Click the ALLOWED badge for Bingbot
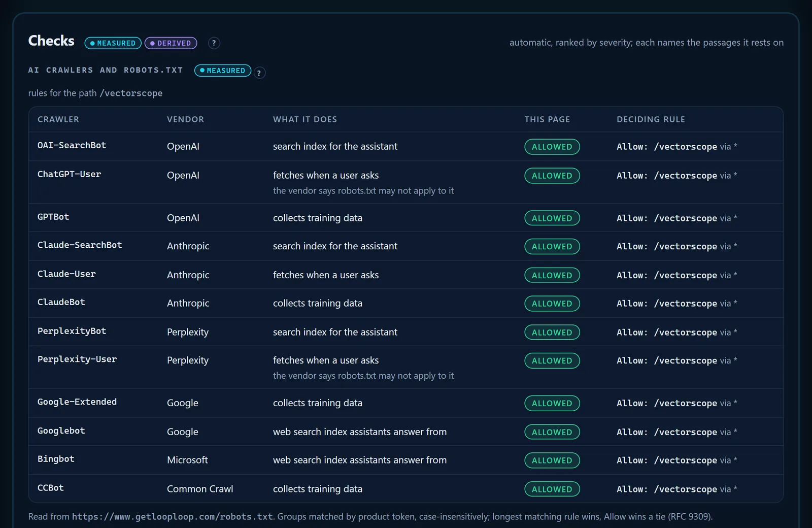Viewport: 812px width, 528px height. [x=552, y=460]
